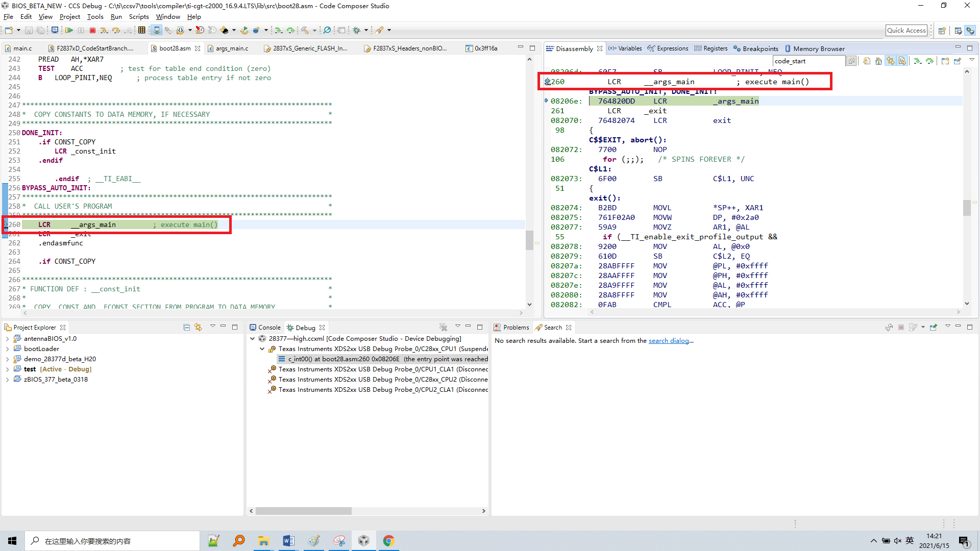Expand the test Active Debug project

pyautogui.click(x=7, y=369)
